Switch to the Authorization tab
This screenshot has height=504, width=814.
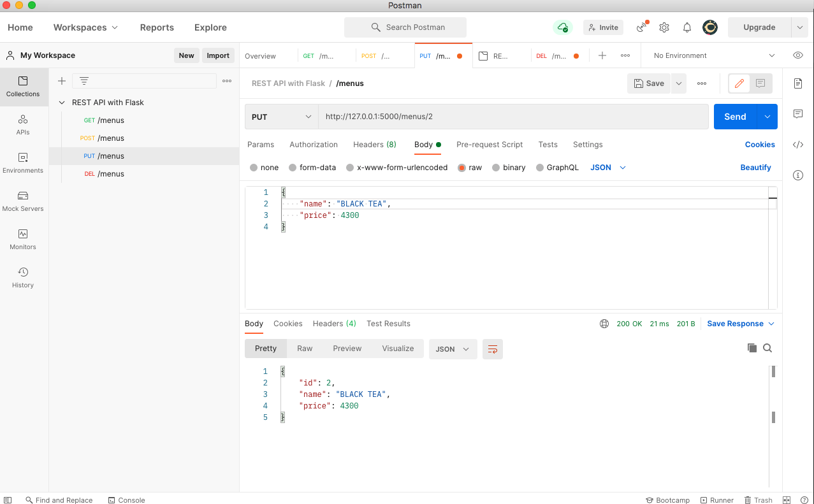[314, 145]
